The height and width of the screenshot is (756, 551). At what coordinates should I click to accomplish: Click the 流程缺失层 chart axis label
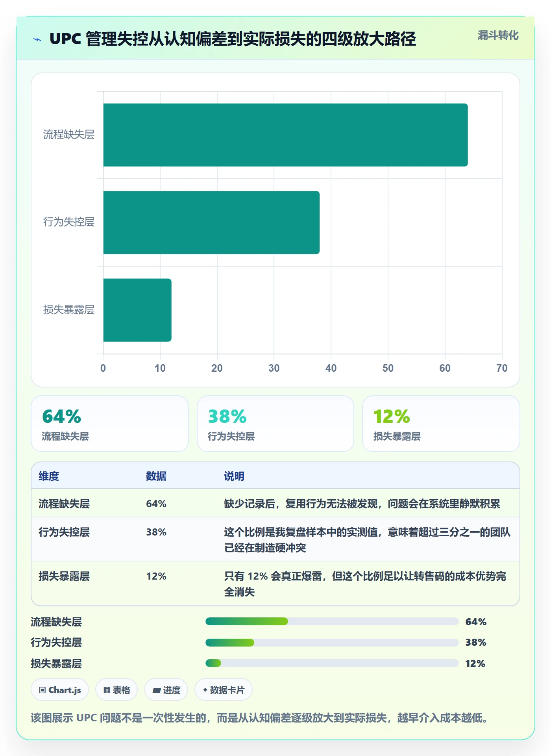tap(69, 135)
